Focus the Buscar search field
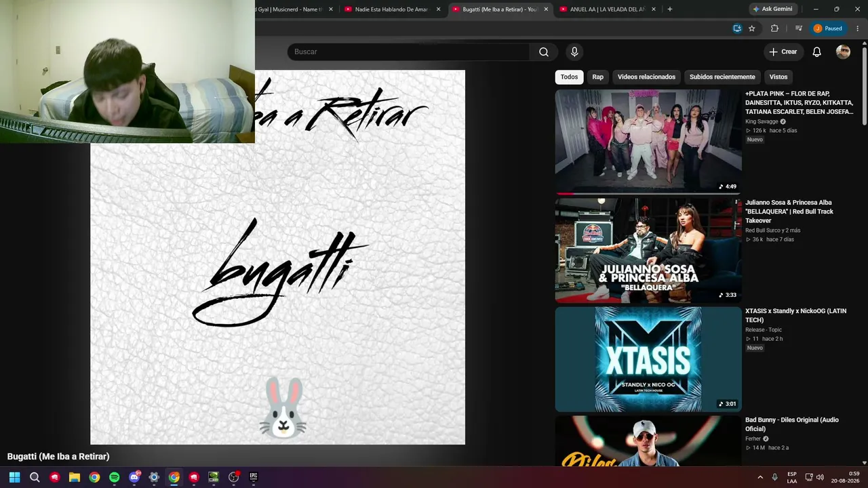This screenshot has height=488, width=868. click(408, 52)
